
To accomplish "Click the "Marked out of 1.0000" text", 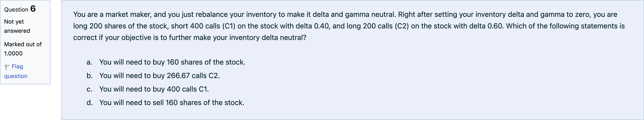I will click(23, 49).
